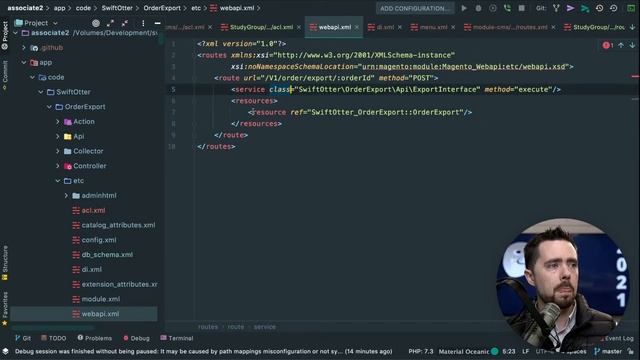
Task: Open the Add Configuration dropdown
Action: 415,8
